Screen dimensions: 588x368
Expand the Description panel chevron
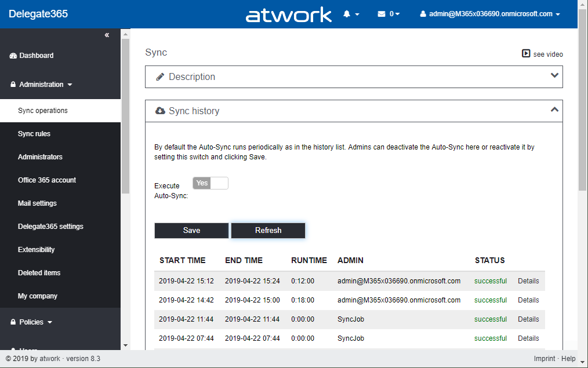pos(554,75)
